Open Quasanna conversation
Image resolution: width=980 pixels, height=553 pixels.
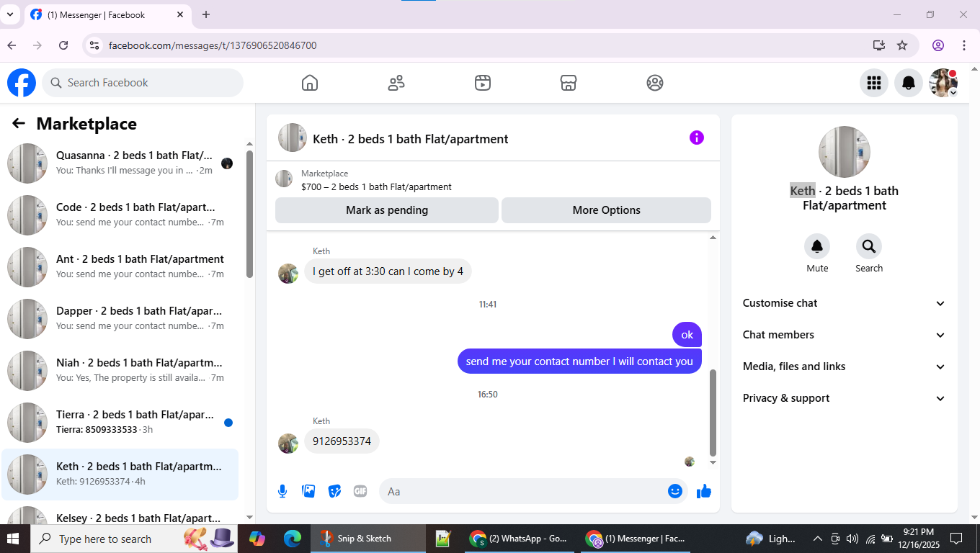pyautogui.click(x=120, y=163)
